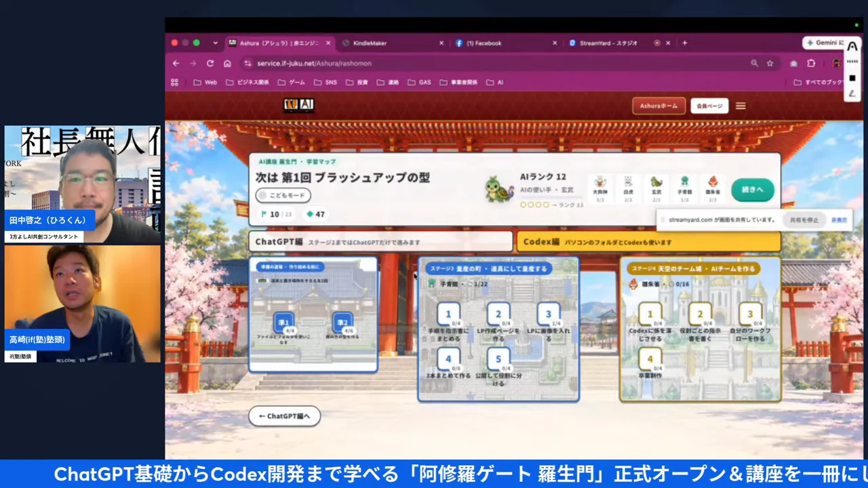
Task: Switch to the StreamYard スタジオ tab
Action: click(x=608, y=43)
